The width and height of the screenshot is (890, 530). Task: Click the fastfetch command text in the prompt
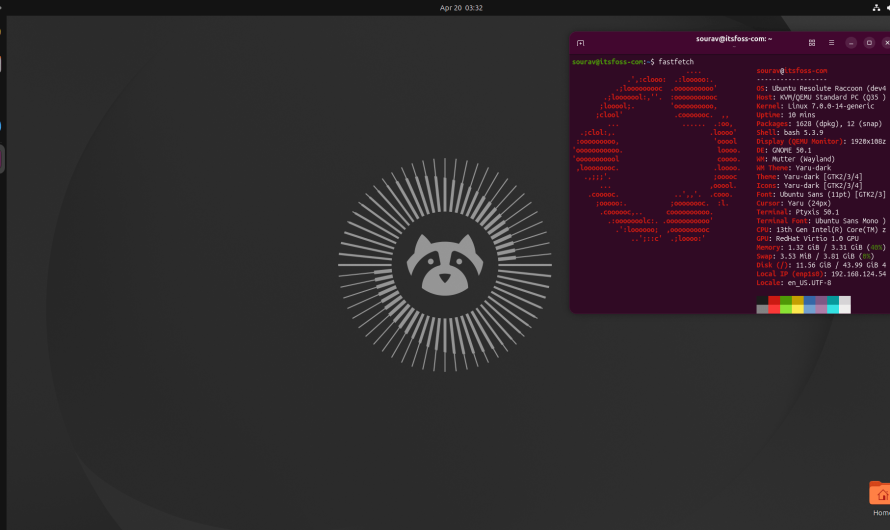676,61
